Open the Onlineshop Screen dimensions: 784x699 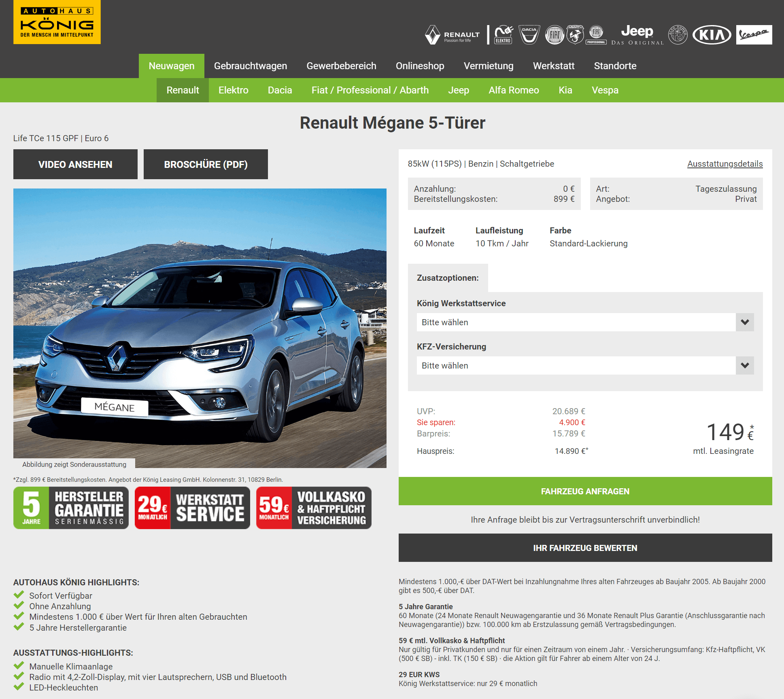coord(420,66)
